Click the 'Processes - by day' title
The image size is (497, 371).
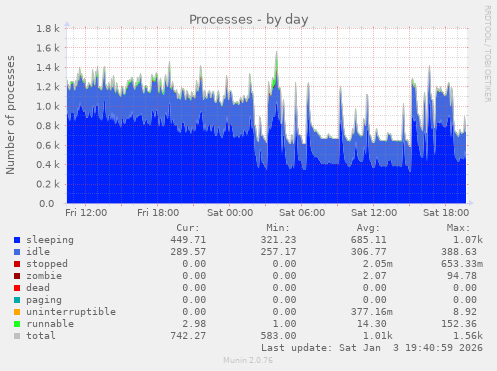pos(249,19)
